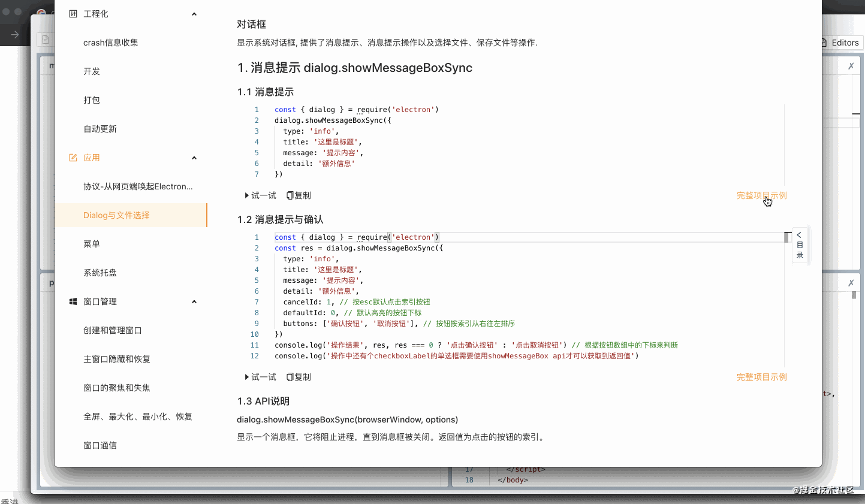
Task: Collapse the 应用 section chevron
Action: pyautogui.click(x=194, y=158)
